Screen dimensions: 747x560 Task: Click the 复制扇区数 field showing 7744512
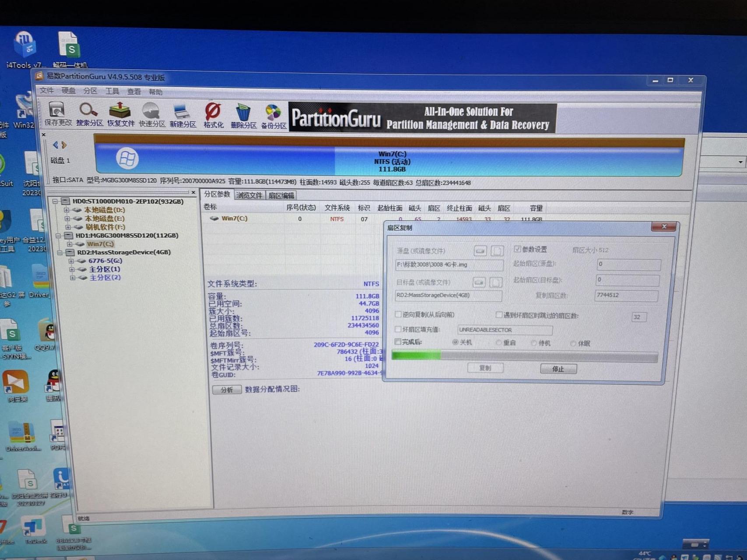626,295
